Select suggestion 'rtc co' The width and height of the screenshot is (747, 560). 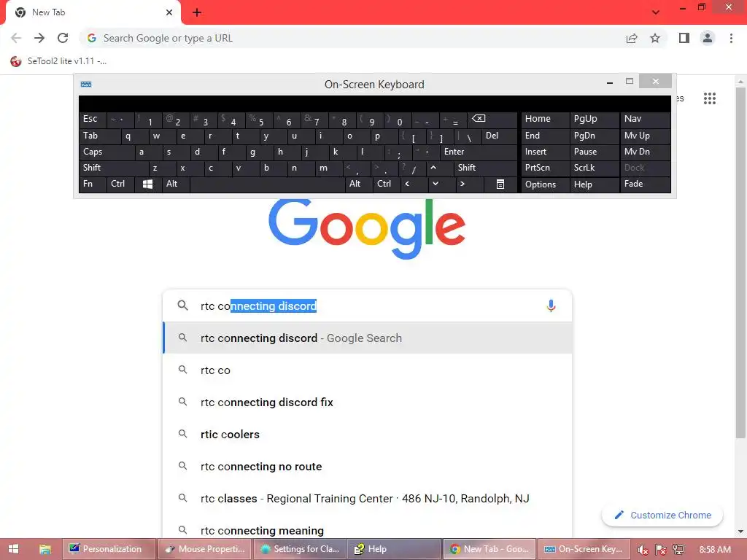tap(367, 370)
